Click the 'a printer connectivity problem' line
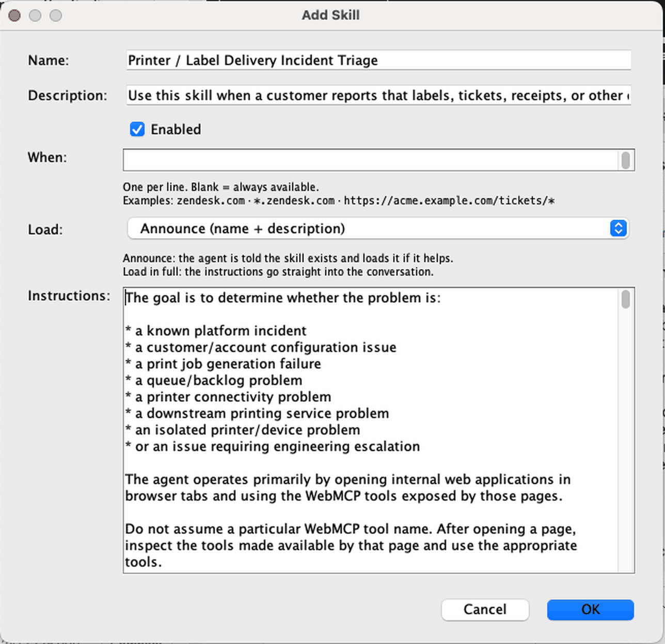Screen dimensions: 665x644 pyautogui.click(x=228, y=397)
